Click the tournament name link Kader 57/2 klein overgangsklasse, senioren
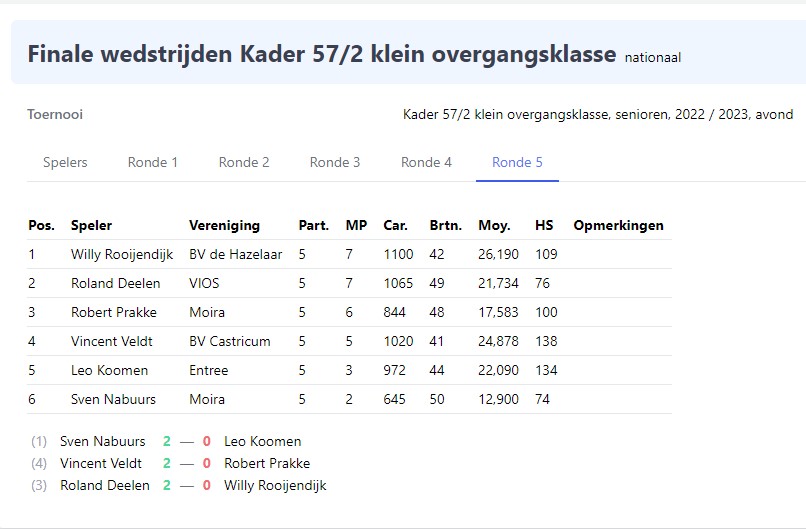This screenshot has width=806, height=529. coord(598,114)
